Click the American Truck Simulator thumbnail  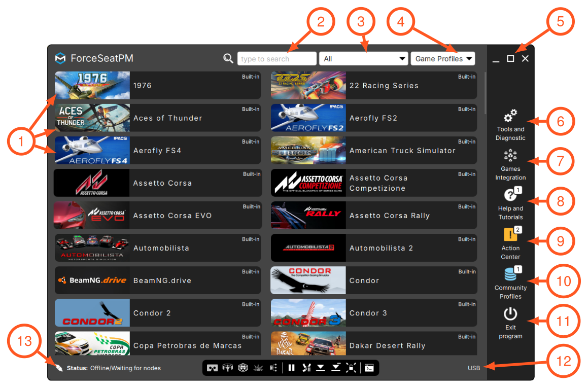[x=308, y=150]
